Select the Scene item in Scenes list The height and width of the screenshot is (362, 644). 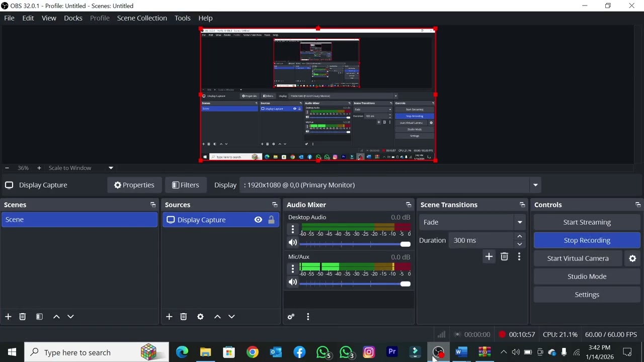pyautogui.click(x=79, y=220)
